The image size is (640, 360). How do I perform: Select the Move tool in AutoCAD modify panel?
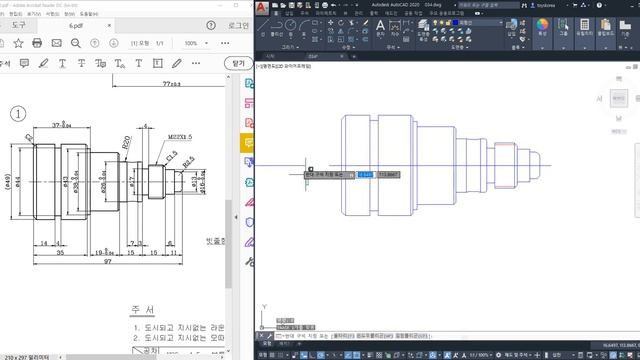[331, 23]
